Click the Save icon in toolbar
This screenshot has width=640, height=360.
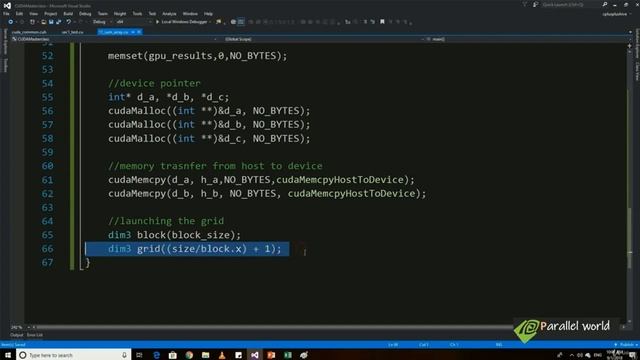pos(51,22)
